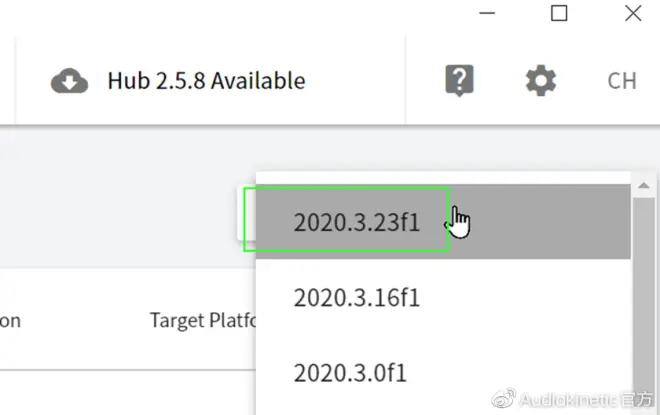Open the help question mark icon
Viewport: 660px width, 415px height.
pyautogui.click(x=459, y=80)
